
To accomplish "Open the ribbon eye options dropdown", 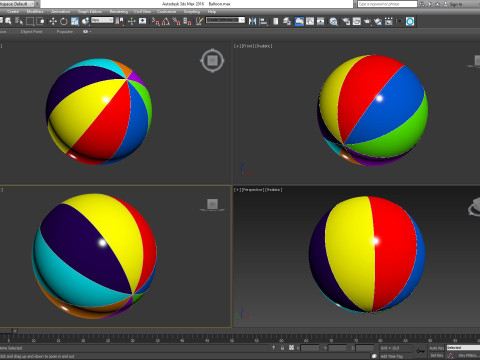I will 87,32.
